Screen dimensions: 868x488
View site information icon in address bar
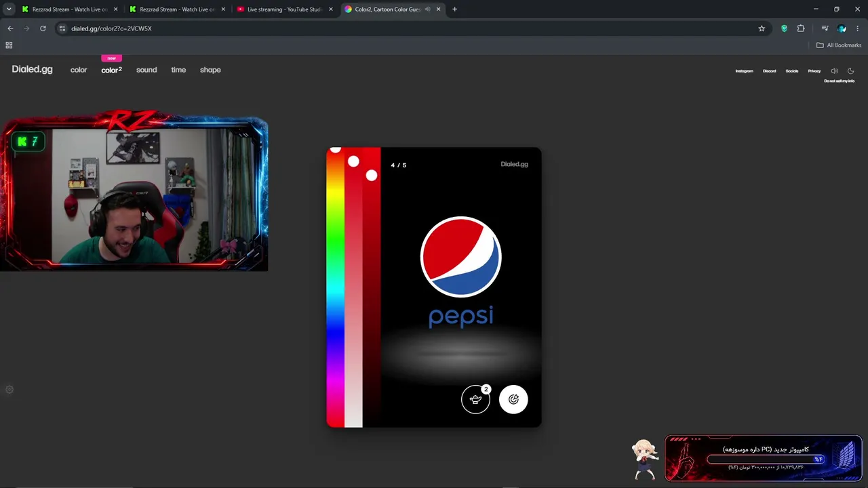[x=62, y=28]
